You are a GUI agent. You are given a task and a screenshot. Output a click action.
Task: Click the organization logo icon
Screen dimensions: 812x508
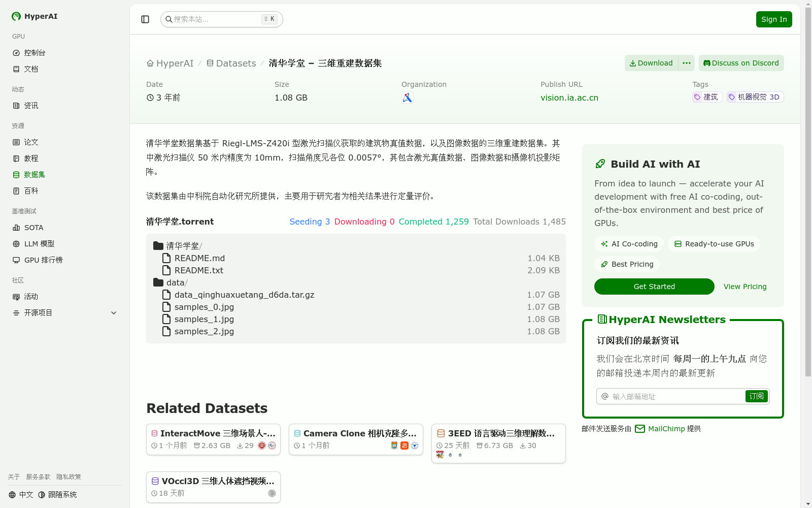click(x=407, y=98)
